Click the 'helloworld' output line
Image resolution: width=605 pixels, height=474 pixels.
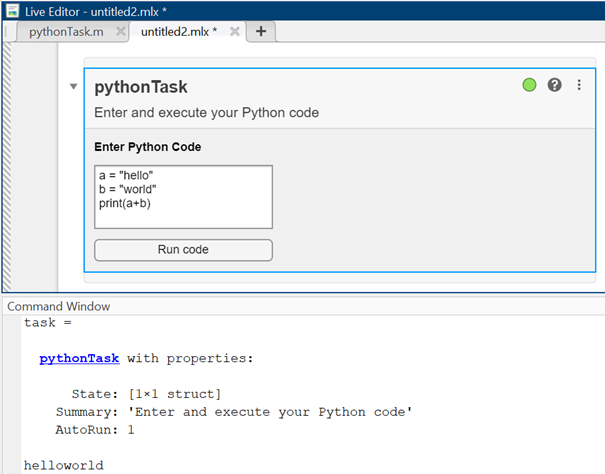(x=64, y=466)
